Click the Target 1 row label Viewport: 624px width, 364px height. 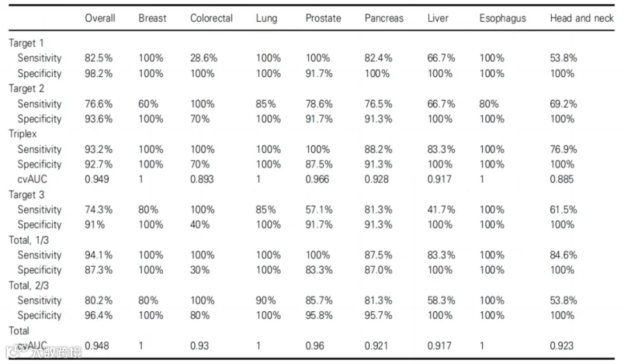point(26,43)
